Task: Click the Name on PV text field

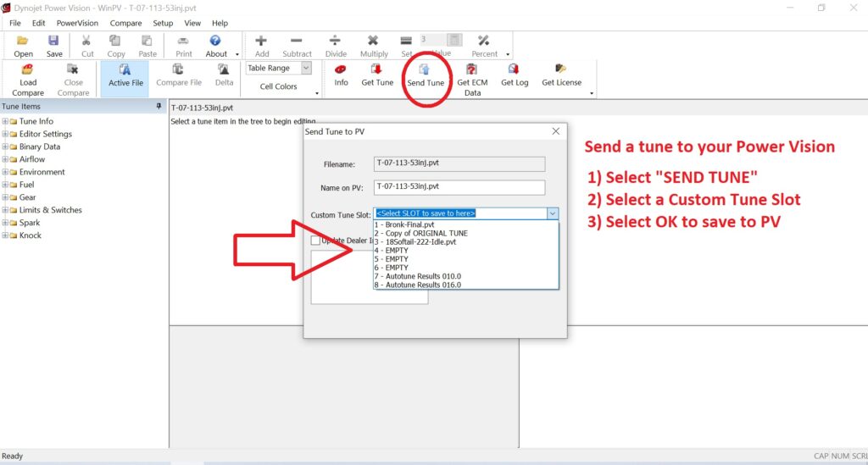Action: (459, 188)
